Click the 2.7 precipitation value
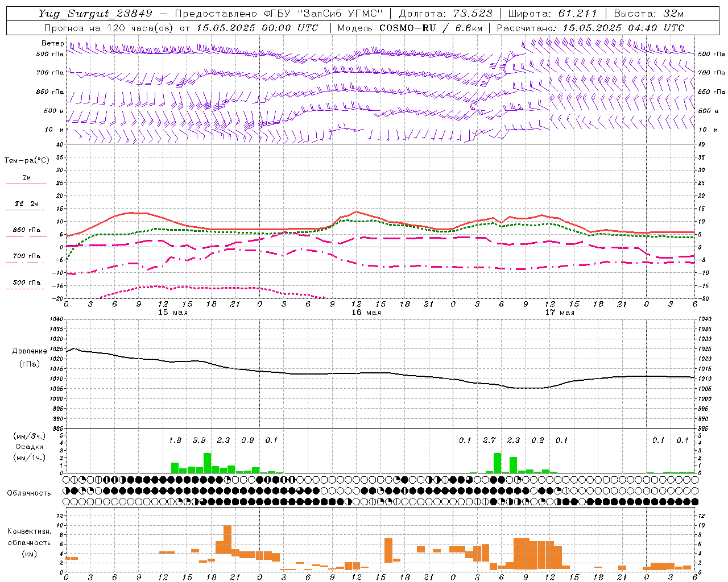Viewport: 728px width, 582px height. tap(489, 440)
